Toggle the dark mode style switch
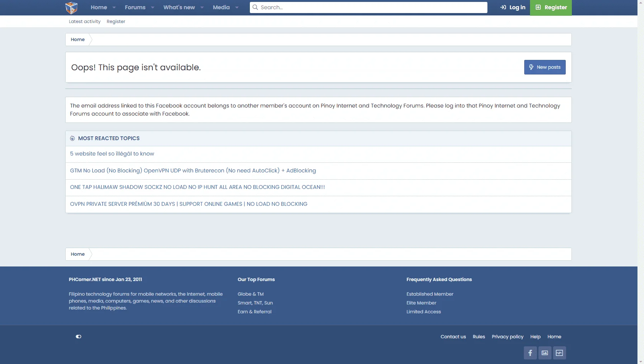Image resolution: width=644 pixels, height=364 pixels. point(78,337)
